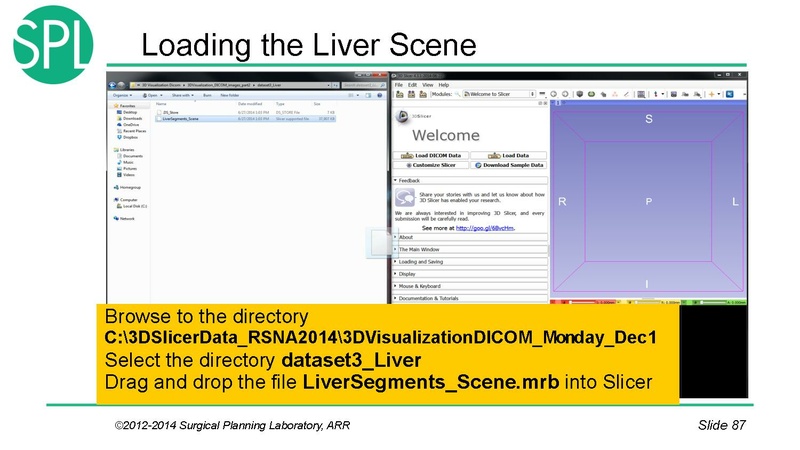Click the feedback speech bubble icon
Viewport: 800px width, 450px height.
(x=405, y=197)
